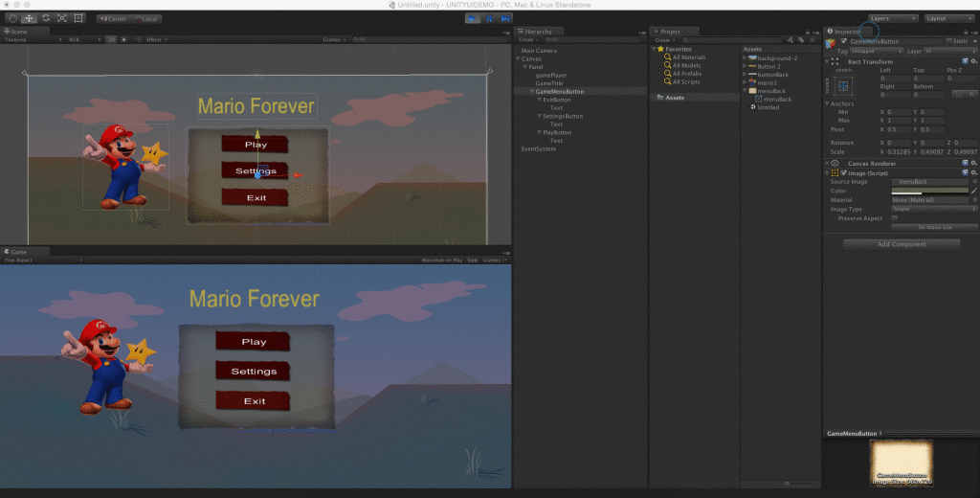Click the Step frame button
Screen dimensions: 980x498
(505, 19)
